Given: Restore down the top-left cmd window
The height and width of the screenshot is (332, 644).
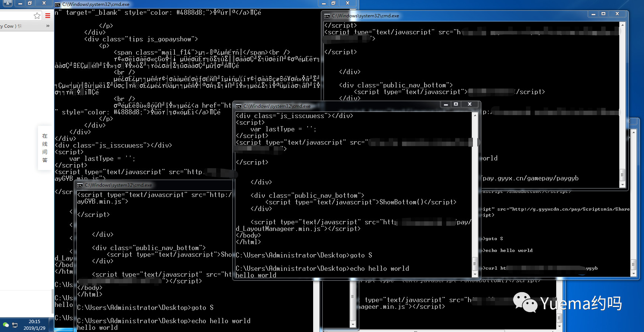Looking at the screenshot, I should coord(333,3).
